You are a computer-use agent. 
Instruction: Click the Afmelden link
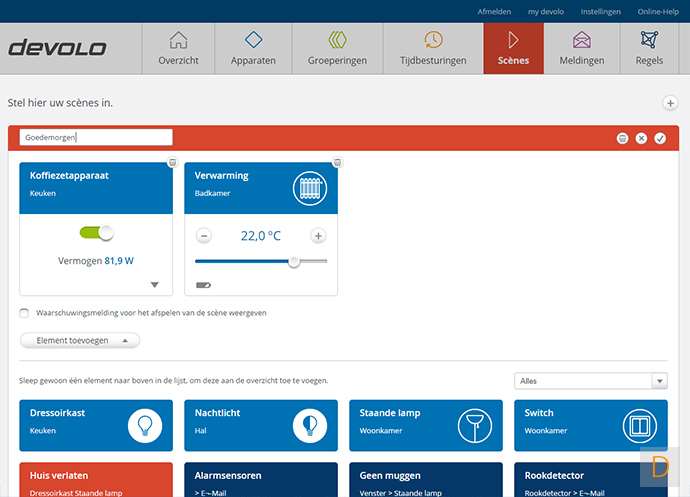tap(494, 12)
